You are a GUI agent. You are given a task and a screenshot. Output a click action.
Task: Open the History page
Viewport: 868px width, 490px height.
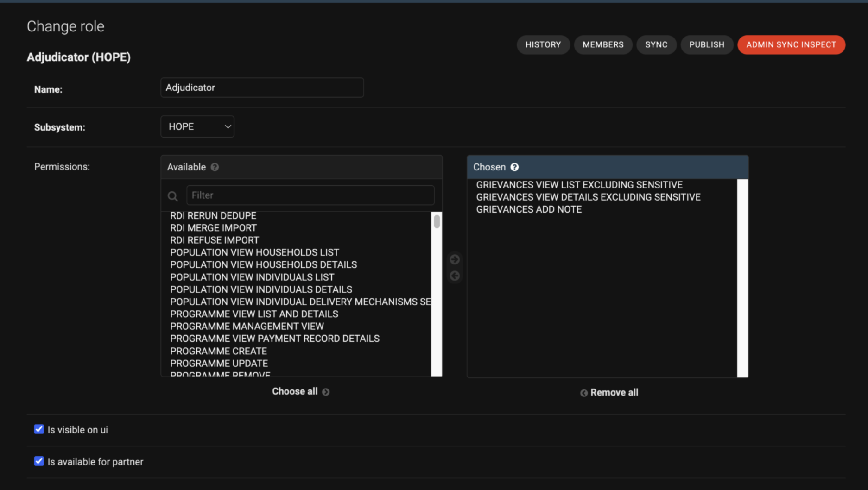coord(543,45)
